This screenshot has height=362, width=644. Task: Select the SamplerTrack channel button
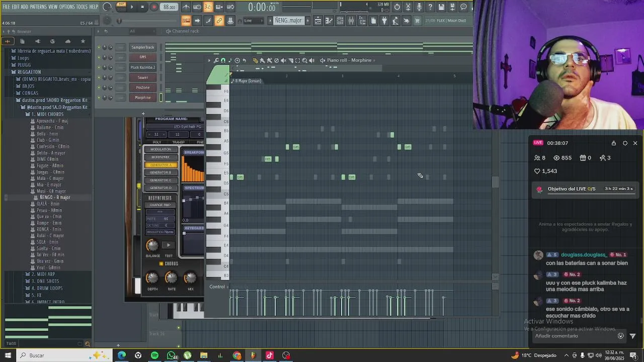(x=143, y=47)
